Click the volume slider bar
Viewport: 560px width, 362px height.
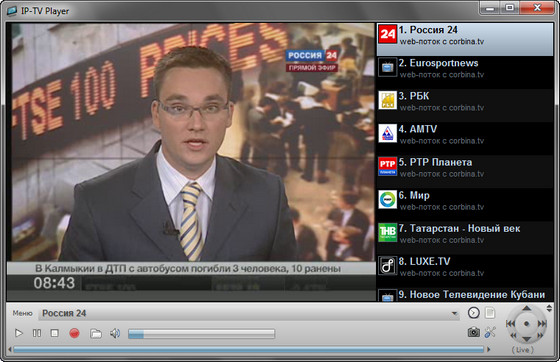click(201, 334)
